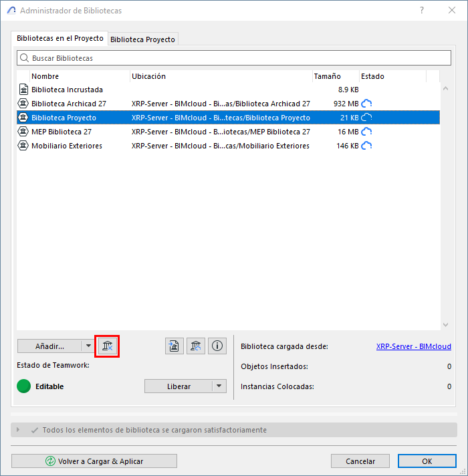Viewport: 468px width, 476px height.
Task: Click the list scroll down arrow
Action: tap(445, 325)
